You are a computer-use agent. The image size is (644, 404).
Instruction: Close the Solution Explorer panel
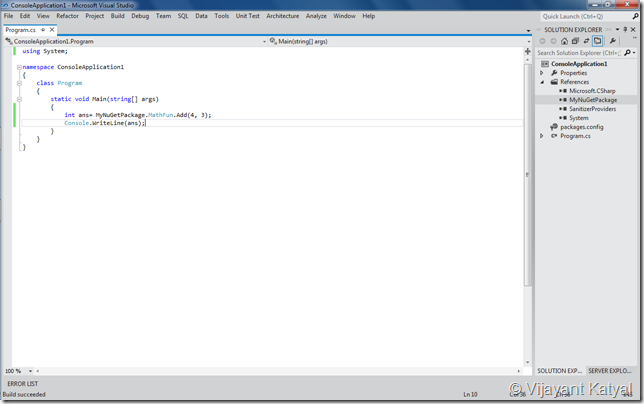[x=633, y=30]
